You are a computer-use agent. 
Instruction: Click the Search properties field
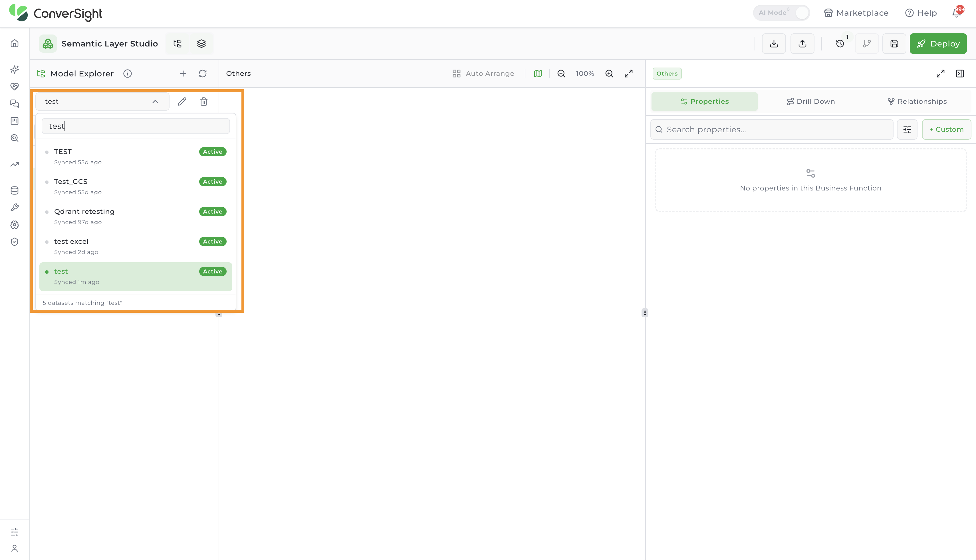pyautogui.click(x=772, y=130)
